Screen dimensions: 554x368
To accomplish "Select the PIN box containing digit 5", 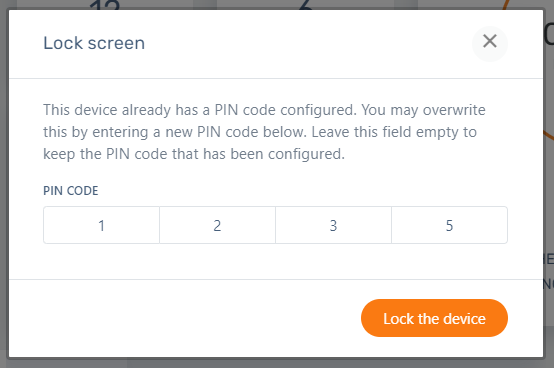I will [x=449, y=225].
